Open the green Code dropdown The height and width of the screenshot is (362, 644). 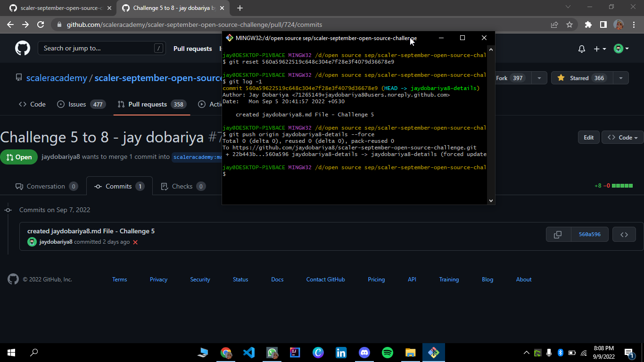click(x=622, y=137)
